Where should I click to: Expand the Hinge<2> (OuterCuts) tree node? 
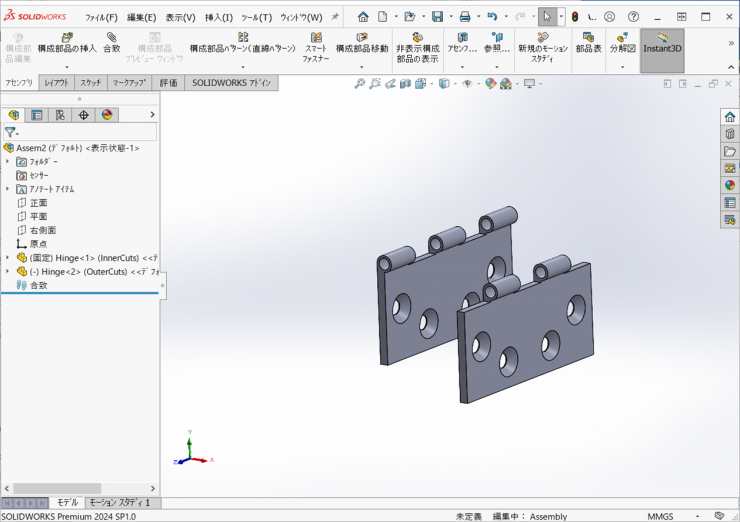8,271
